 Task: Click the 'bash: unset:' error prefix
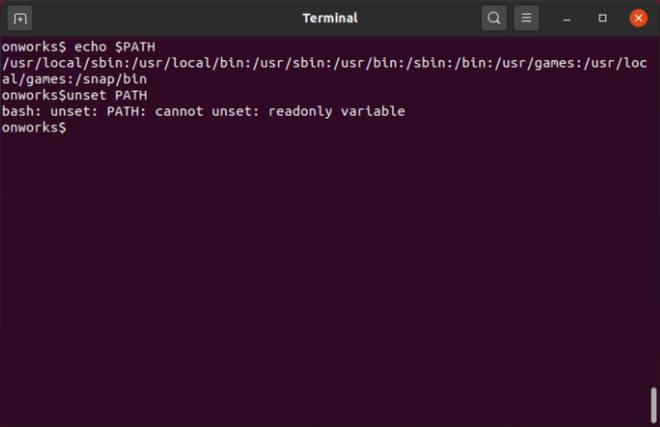(48, 111)
